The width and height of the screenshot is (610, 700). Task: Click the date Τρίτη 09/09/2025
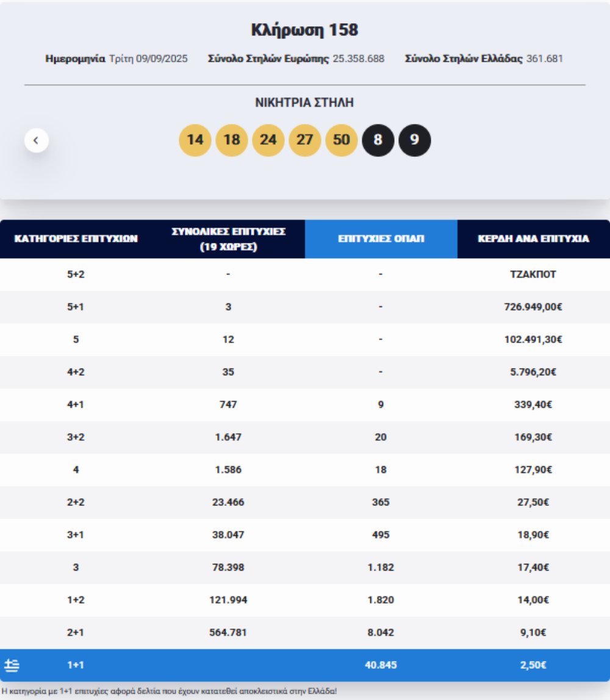149,59
